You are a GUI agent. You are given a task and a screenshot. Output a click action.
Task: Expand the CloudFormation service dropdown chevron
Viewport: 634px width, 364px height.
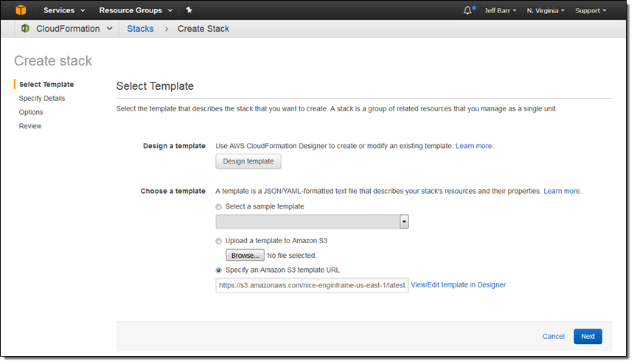click(110, 29)
